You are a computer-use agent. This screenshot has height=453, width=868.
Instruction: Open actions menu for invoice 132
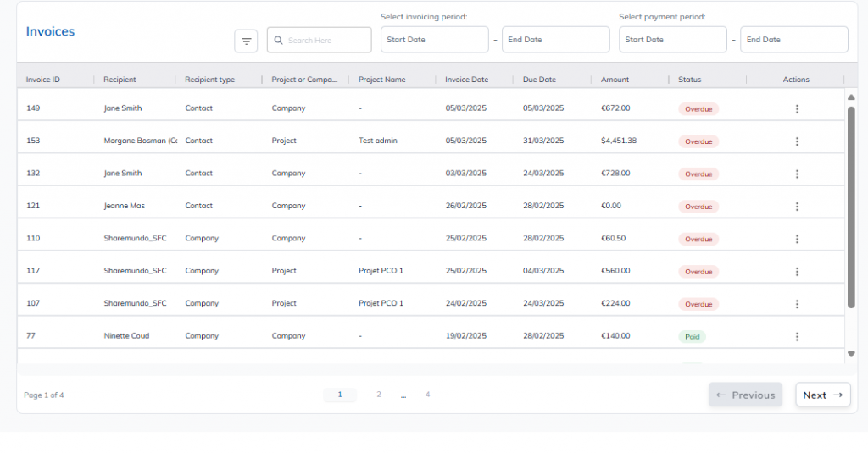(x=797, y=174)
